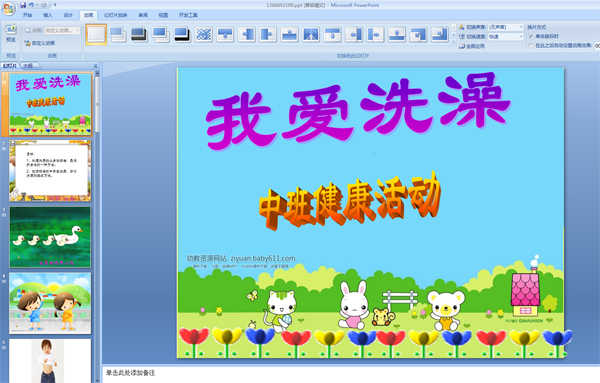Apply the Cut transition
Image resolution: width=600 pixels, height=383 pixels.
coord(161,34)
